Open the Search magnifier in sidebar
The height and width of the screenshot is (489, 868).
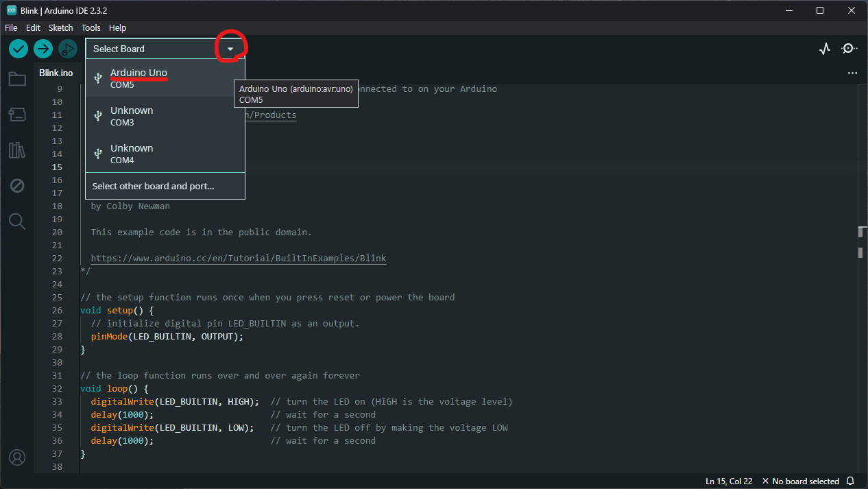(x=17, y=221)
